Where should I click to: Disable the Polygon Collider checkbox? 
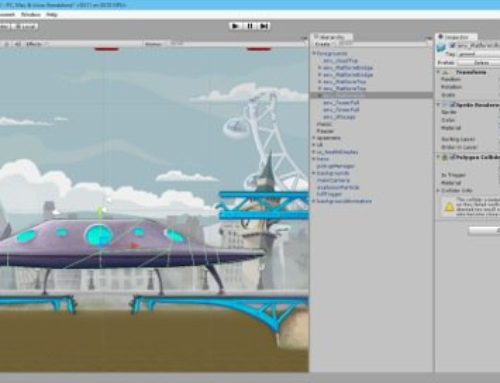pos(453,157)
